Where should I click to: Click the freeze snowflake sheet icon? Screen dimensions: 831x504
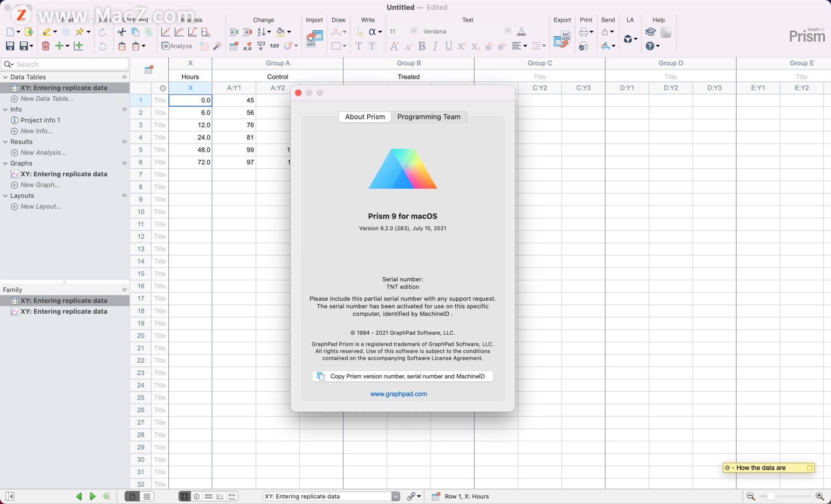[x=66, y=32]
